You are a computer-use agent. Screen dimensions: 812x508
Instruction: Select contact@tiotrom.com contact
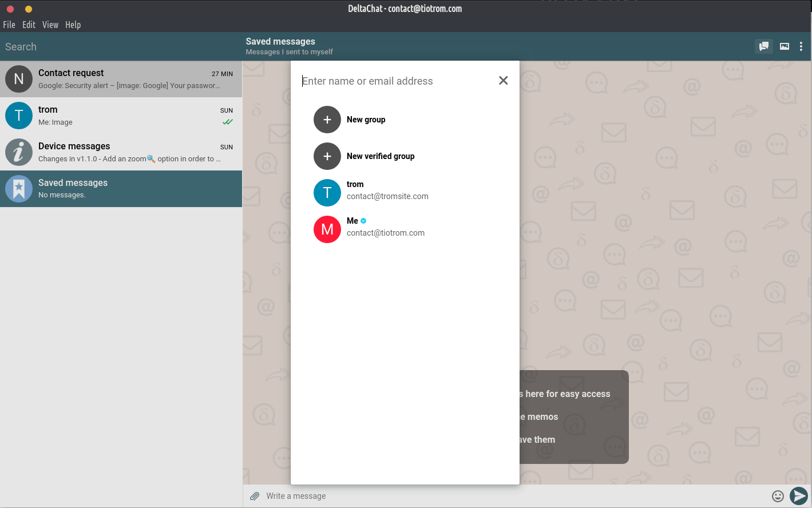[x=405, y=229]
